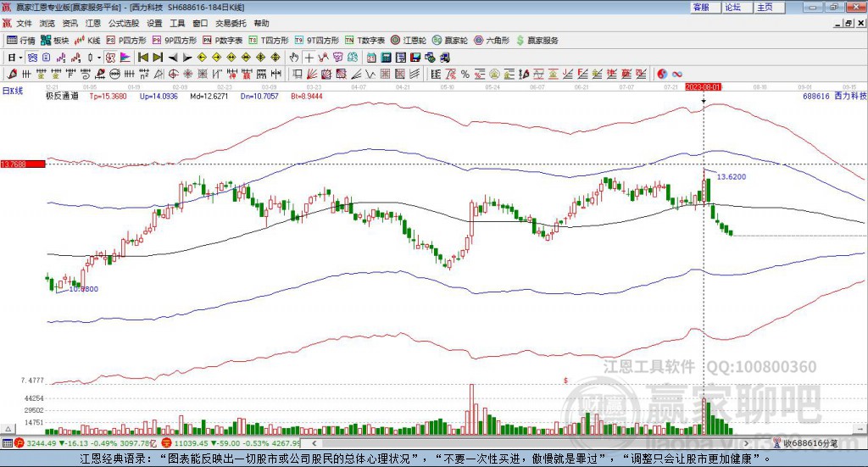Screen dimensions: 868x467
Task: Click the Bt=8.9444 value
Action: [x=307, y=97]
